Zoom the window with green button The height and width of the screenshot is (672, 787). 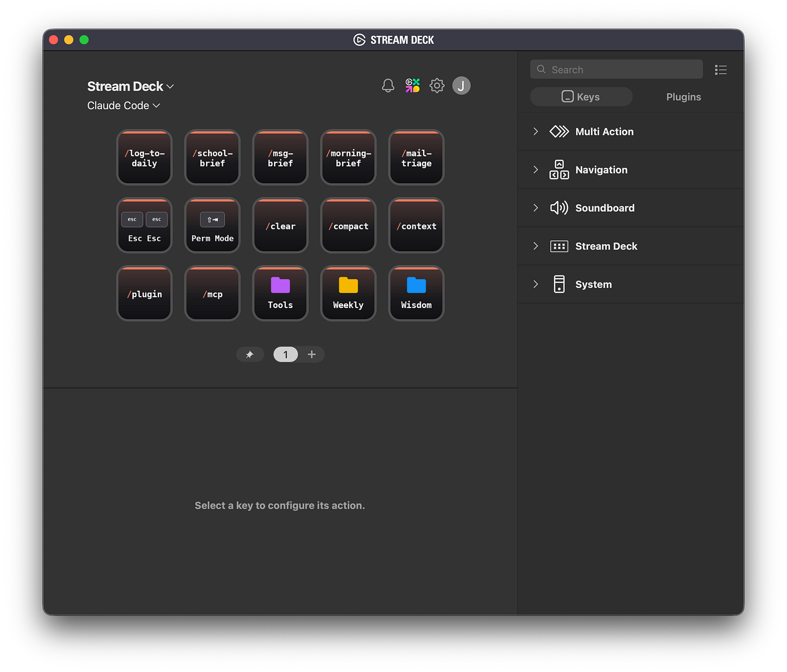pyautogui.click(x=84, y=40)
